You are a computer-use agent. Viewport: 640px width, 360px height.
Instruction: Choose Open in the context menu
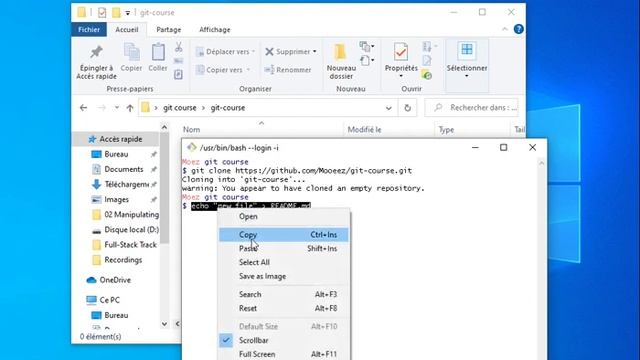284,217
